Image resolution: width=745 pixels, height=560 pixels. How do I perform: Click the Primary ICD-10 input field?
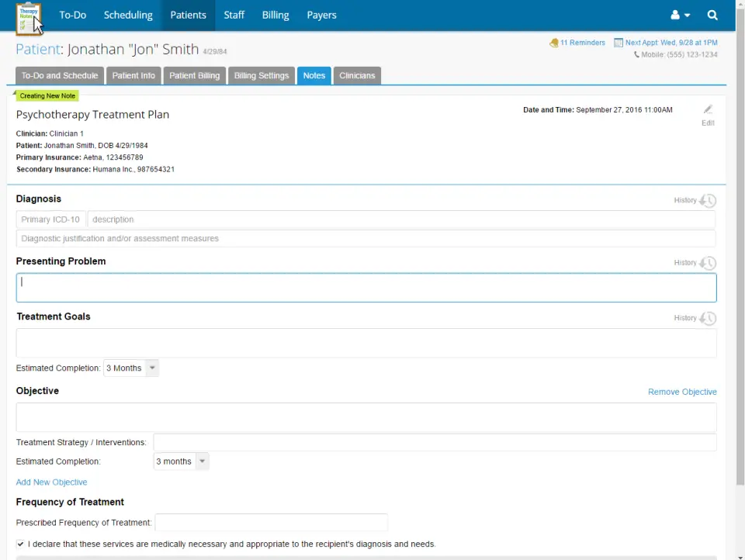[x=50, y=220]
